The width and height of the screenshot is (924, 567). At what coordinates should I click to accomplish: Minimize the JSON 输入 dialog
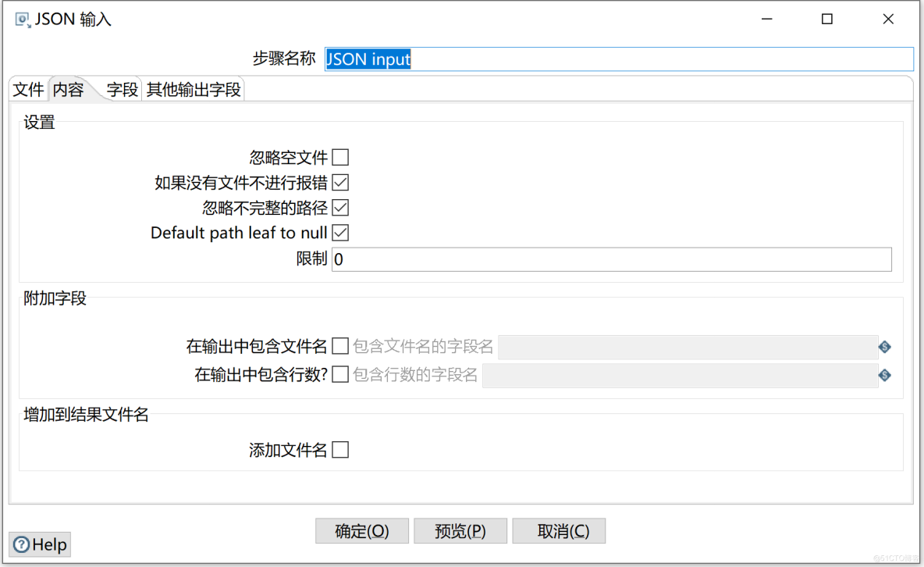pyautogui.click(x=766, y=20)
